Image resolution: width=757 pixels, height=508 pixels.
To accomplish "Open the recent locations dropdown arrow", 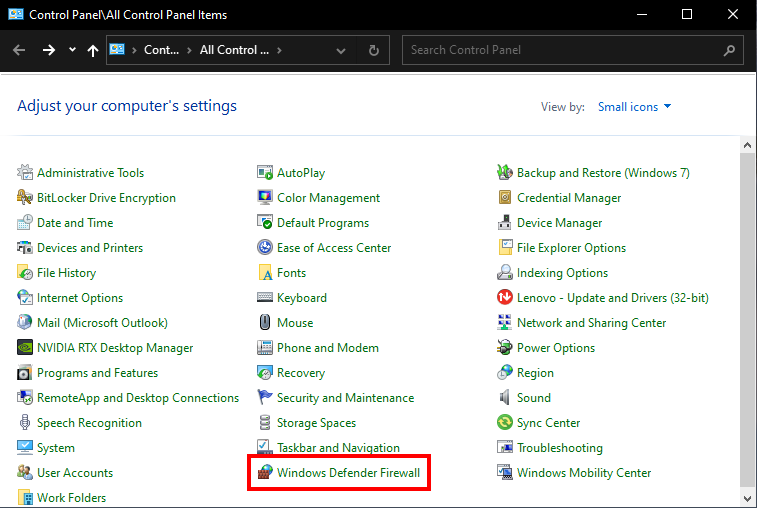I will point(72,50).
